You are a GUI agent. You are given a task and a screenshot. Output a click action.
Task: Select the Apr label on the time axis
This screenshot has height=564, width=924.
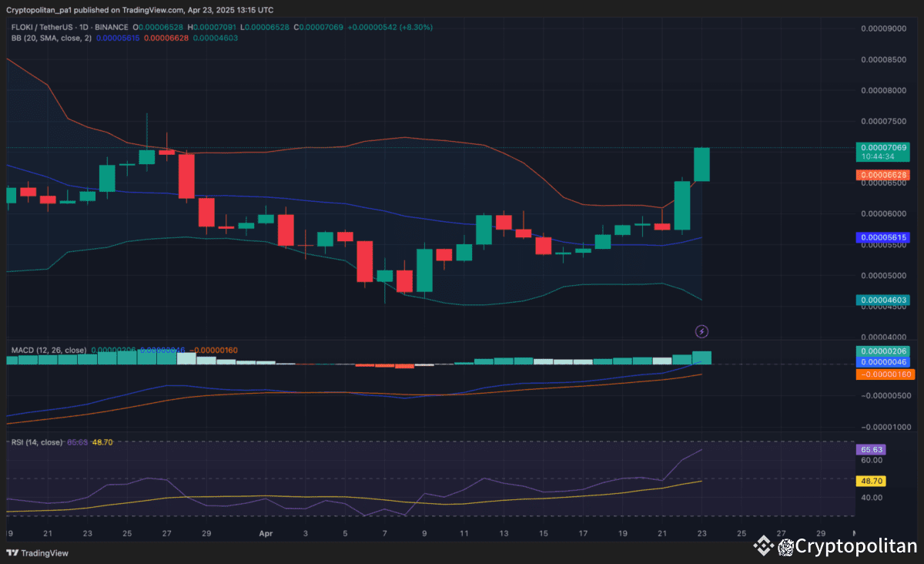tap(266, 532)
